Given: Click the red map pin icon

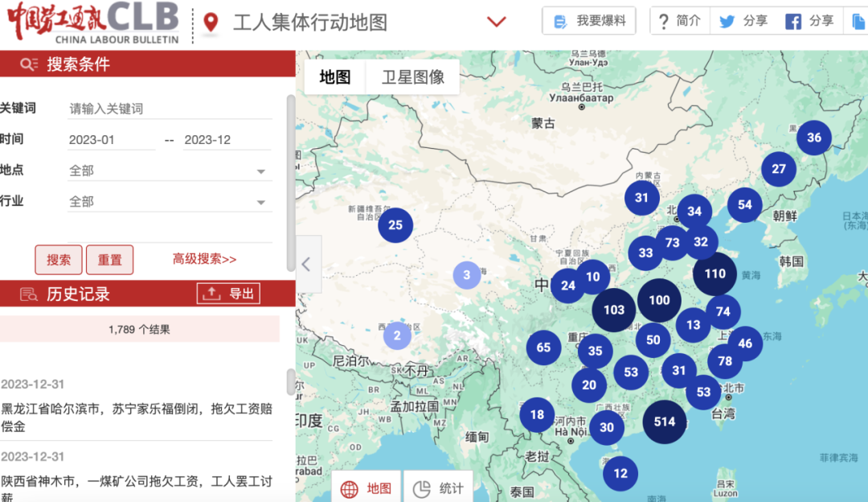Looking at the screenshot, I should [x=211, y=23].
